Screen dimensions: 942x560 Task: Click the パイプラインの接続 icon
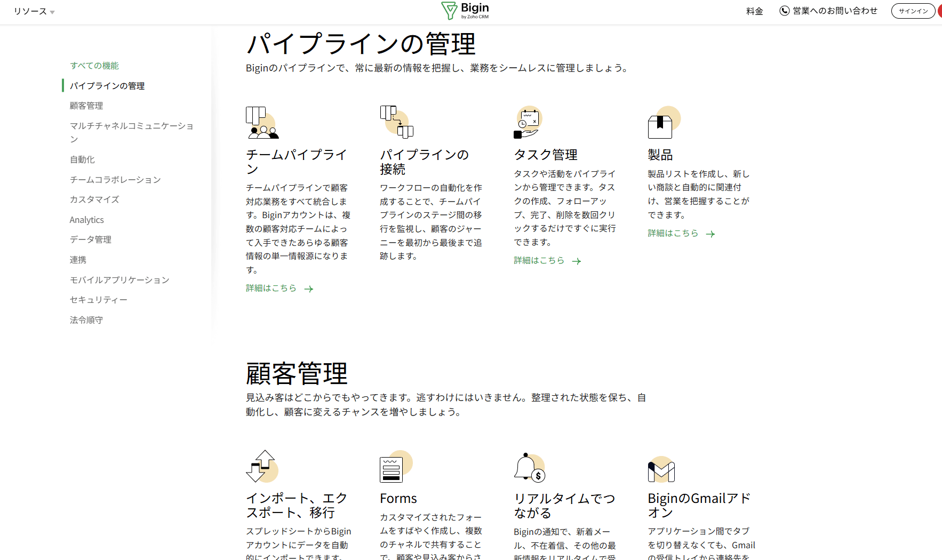point(397,122)
